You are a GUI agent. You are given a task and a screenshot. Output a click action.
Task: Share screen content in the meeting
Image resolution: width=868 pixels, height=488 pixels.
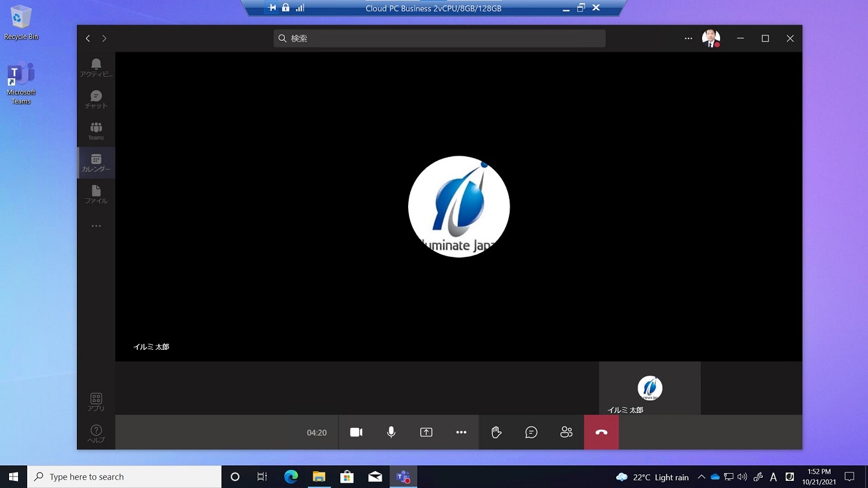426,432
